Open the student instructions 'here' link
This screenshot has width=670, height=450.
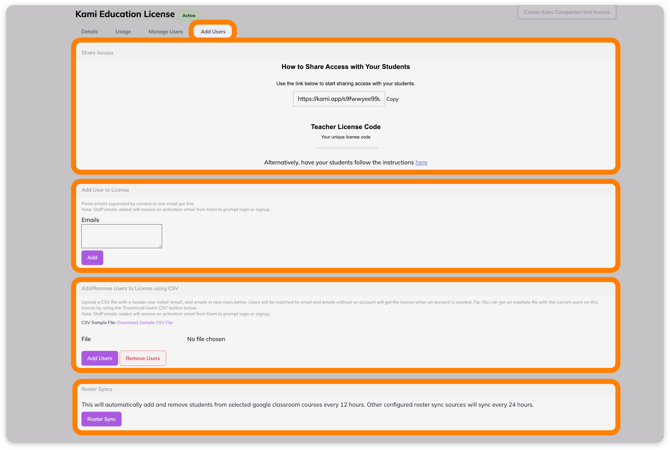coord(421,162)
